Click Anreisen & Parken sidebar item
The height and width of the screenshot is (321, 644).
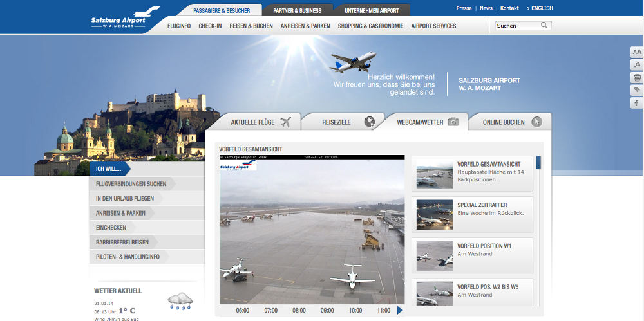(x=122, y=213)
